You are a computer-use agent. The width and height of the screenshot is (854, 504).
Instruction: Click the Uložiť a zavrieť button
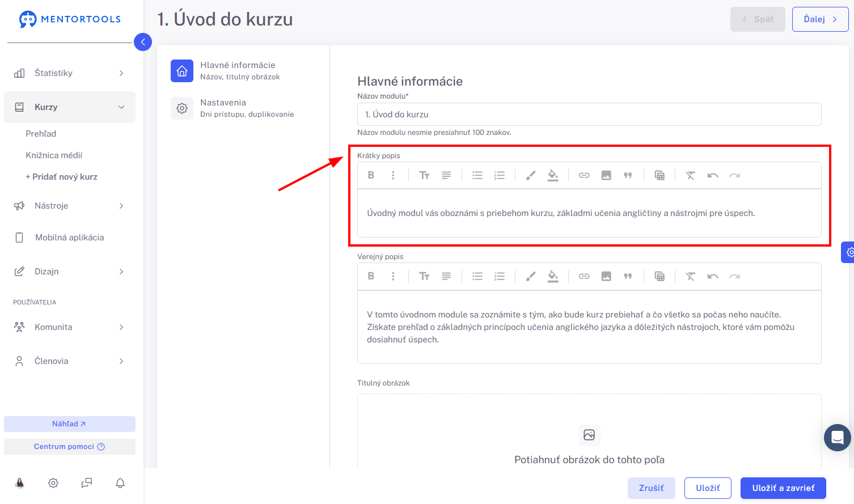(x=783, y=488)
